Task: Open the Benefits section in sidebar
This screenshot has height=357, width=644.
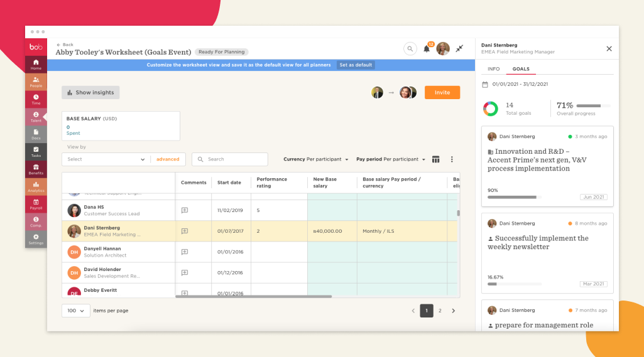Action: 36,169
